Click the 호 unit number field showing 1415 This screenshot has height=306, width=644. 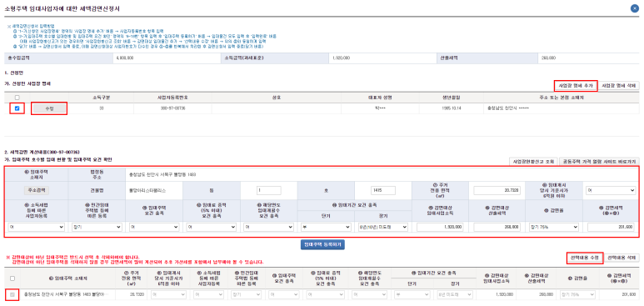382,190
